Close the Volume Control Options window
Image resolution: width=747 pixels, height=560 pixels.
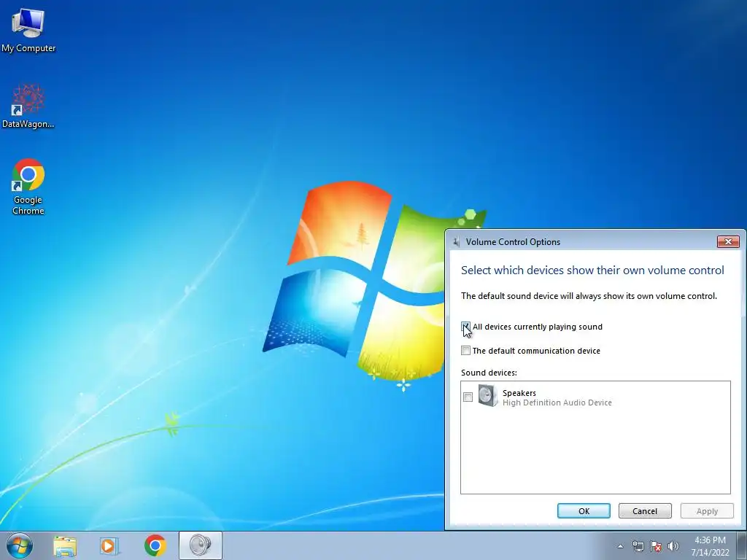728,241
